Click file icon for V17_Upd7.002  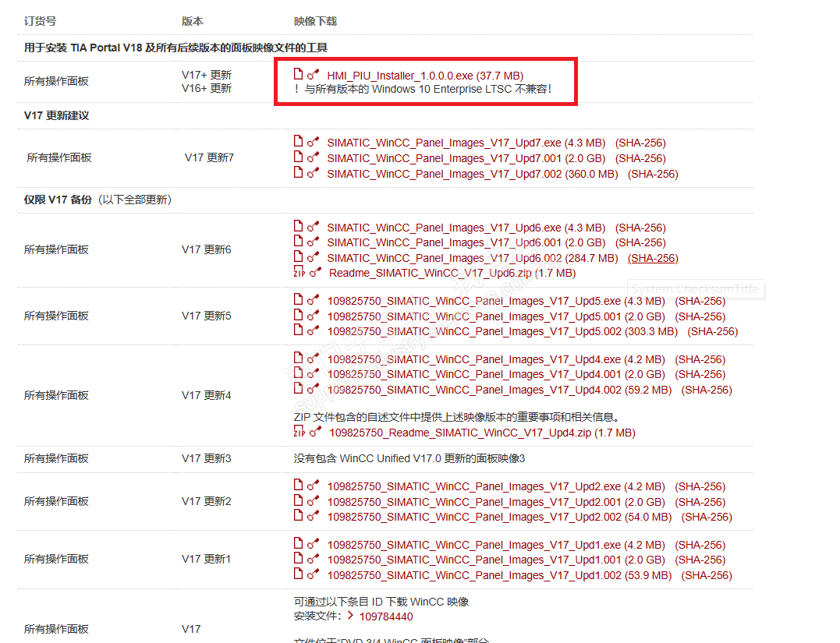pyautogui.click(x=299, y=172)
